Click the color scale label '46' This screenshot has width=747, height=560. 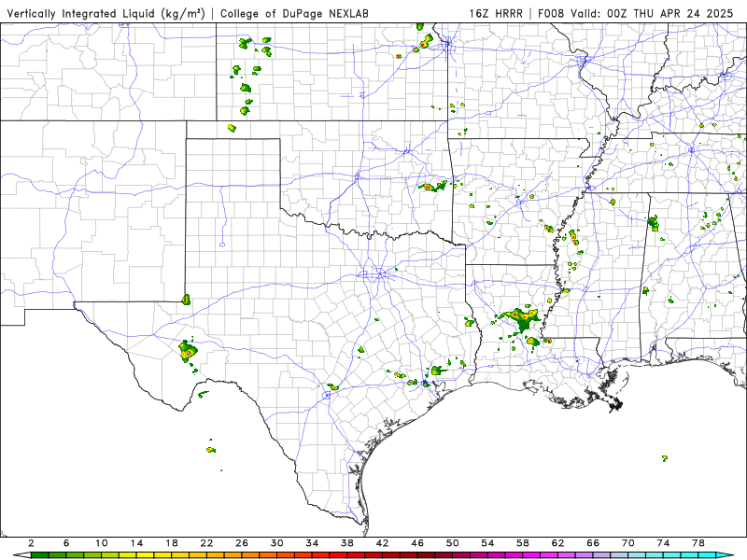pos(417,543)
